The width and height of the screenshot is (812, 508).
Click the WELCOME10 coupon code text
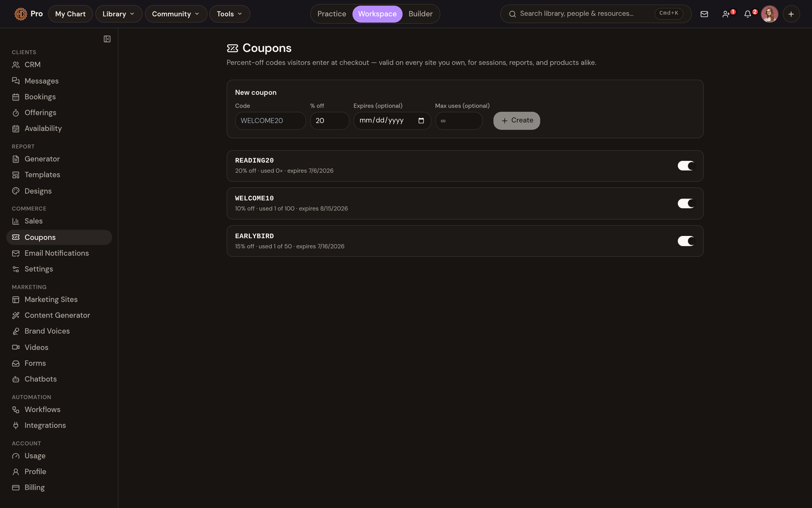pos(254,199)
